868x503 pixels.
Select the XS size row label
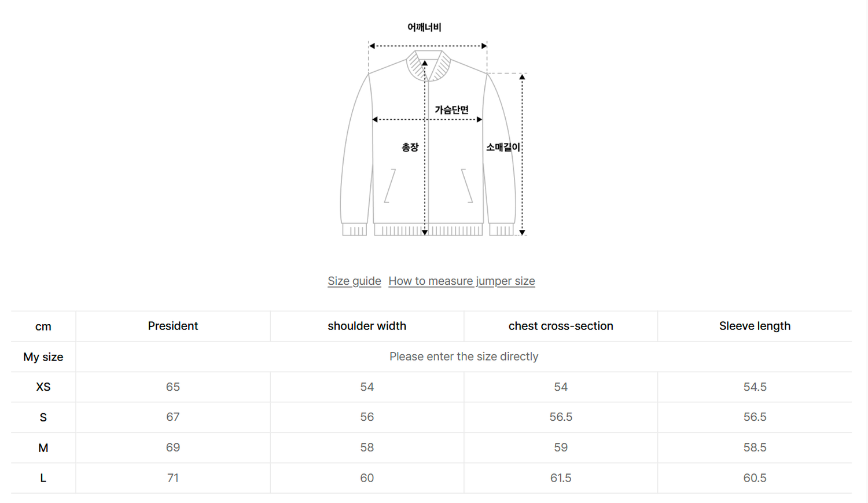coord(43,387)
